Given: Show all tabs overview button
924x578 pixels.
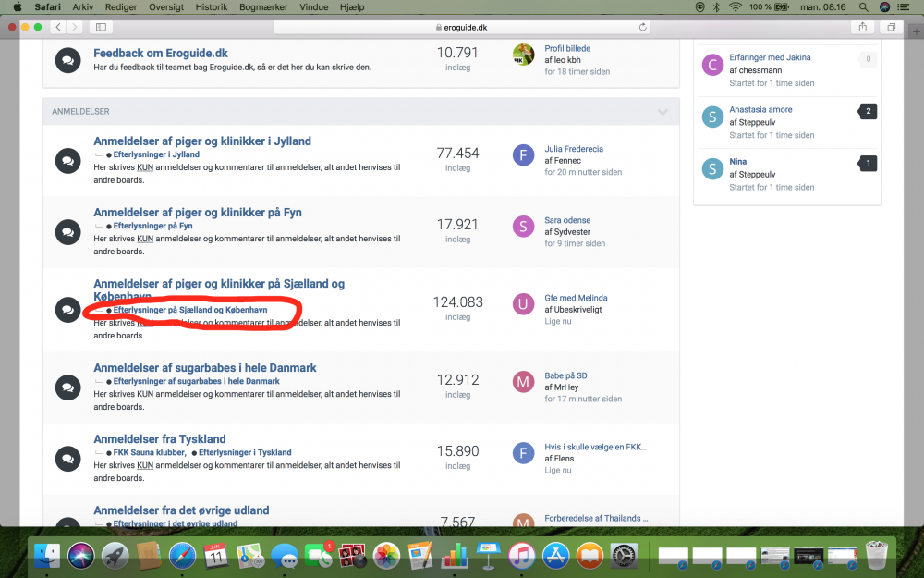Looking at the screenshot, I should click(891, 27).
